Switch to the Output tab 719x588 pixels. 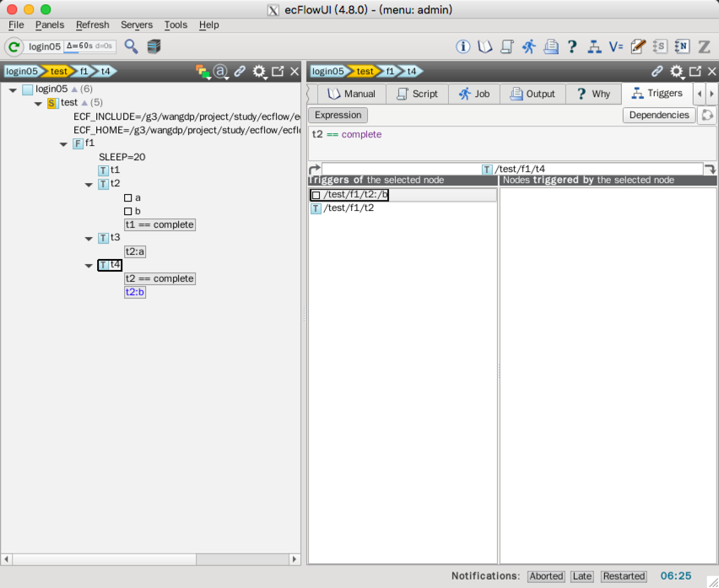[x=532, y=94]
